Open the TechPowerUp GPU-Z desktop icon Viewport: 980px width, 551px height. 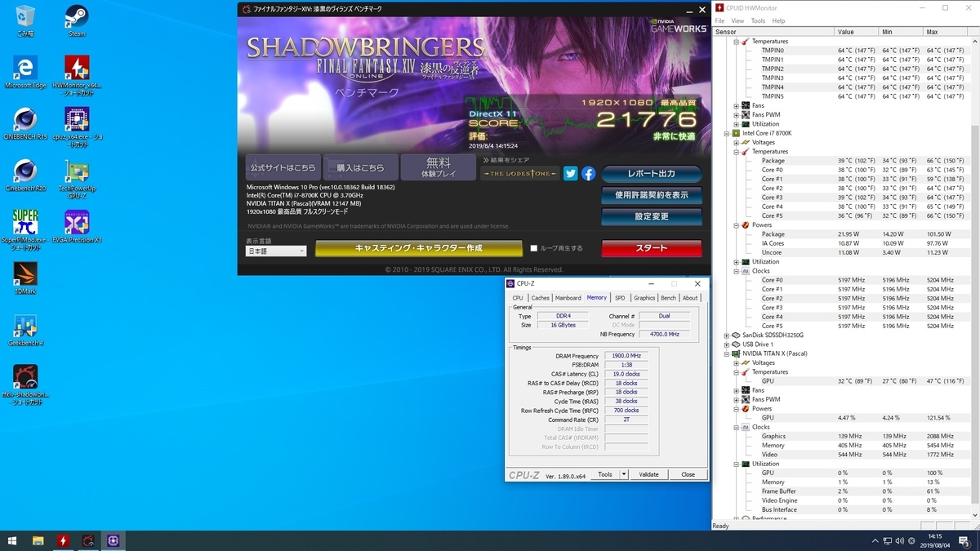pyautogui.click(x=77, y=179)
